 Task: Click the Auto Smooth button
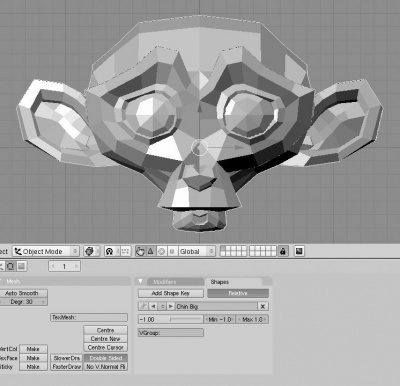[x=23, y=293]
